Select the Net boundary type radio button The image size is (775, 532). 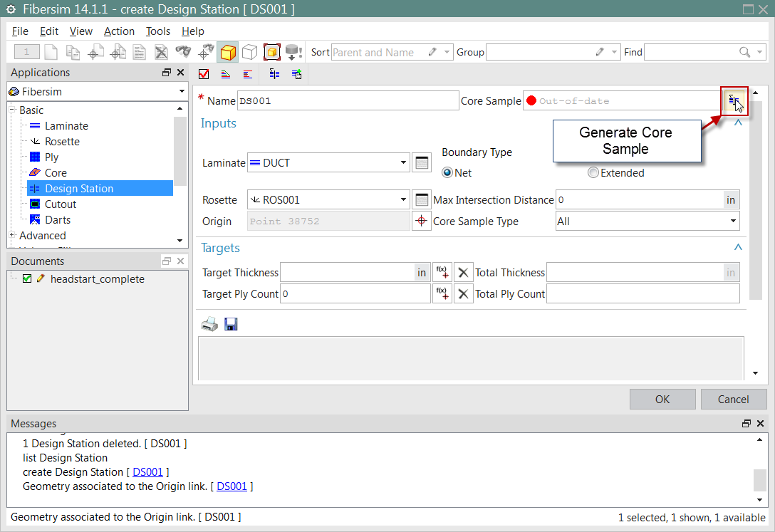point(448,173)
